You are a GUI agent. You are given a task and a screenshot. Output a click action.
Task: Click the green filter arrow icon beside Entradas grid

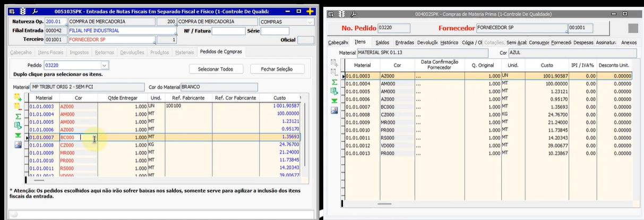[18, 135]
